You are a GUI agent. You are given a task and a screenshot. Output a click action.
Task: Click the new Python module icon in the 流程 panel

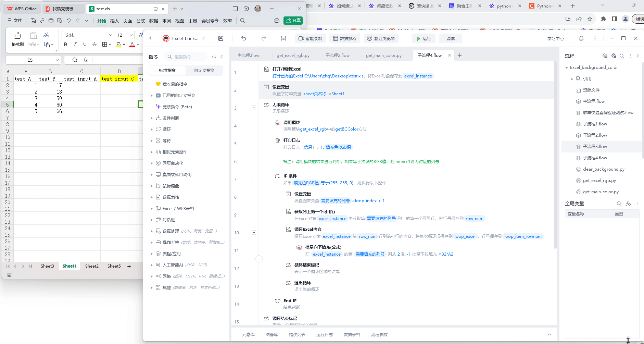click(x=614, y=56)
